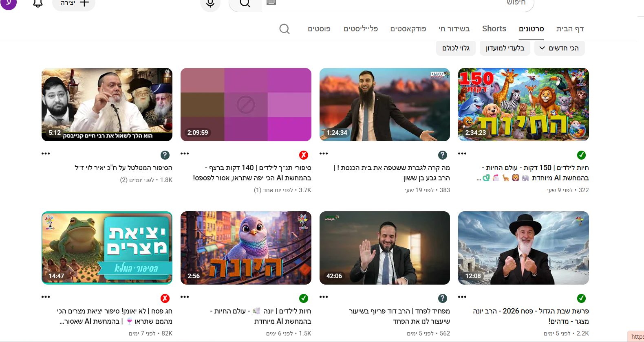Click green checkmark badge on 150-minute animals video

581,155
